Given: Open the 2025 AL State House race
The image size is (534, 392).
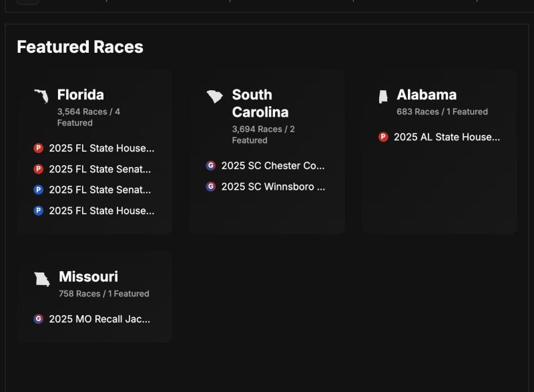Looking at the screenshot, I should (x=447, y=137).
